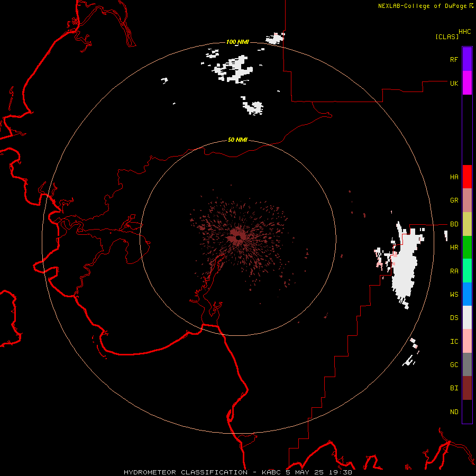Click the HHC product code label
This screenshot has width=476, height=476.
click(x=464, y=32)
